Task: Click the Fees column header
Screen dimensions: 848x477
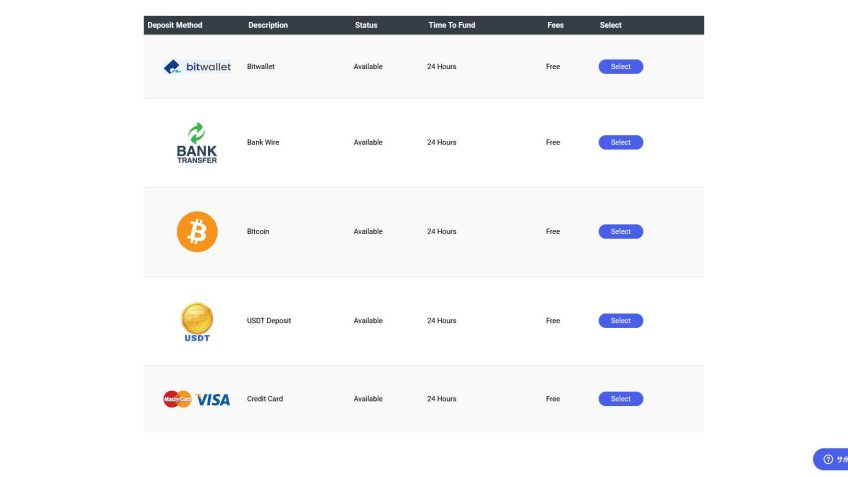Action: 555,25
